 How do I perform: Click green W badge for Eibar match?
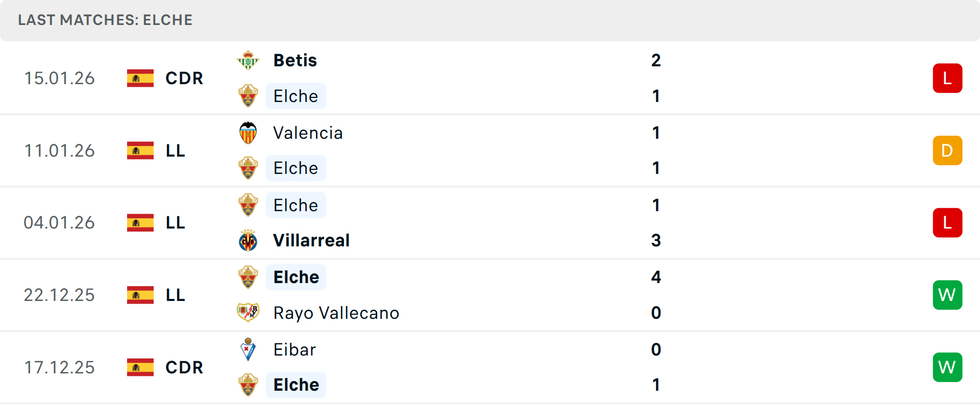[x=947, y=367]
